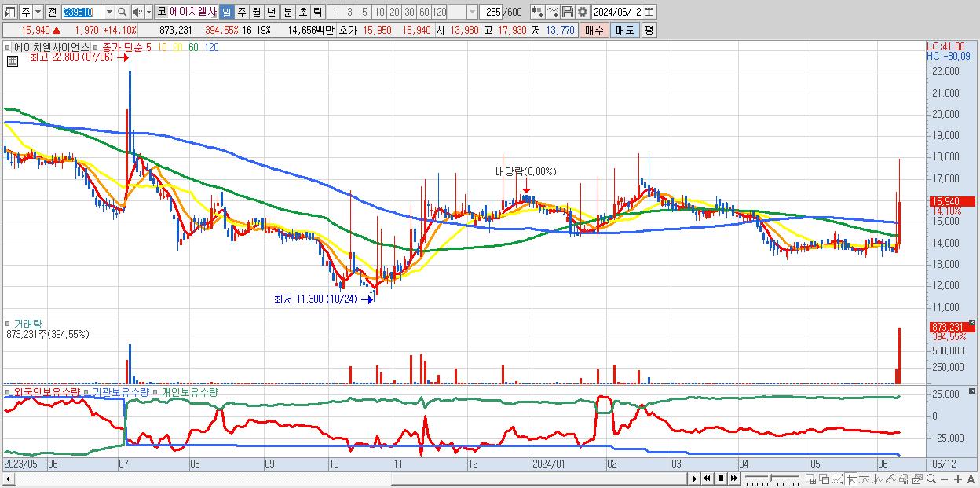
Task: Click the 평 button
Action: [649, 30]
